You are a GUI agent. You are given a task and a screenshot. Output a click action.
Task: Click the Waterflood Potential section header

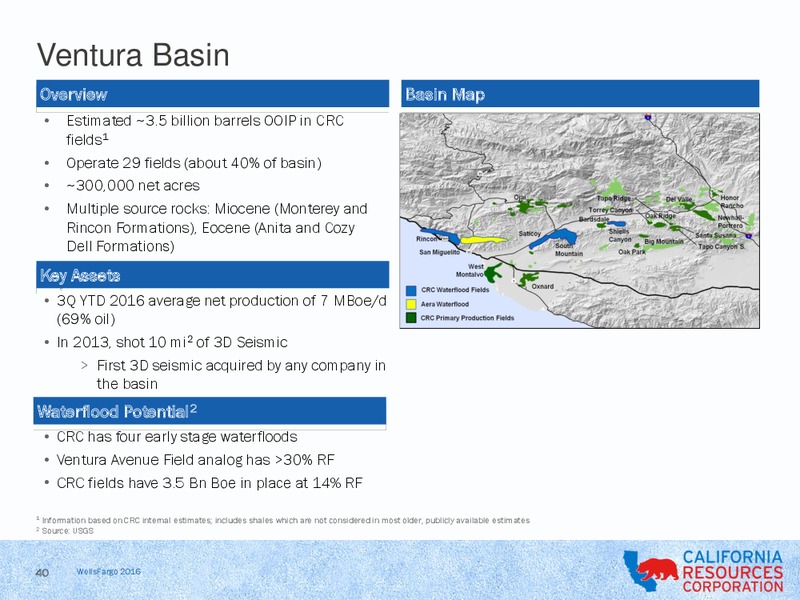click(x=210, y=411)
